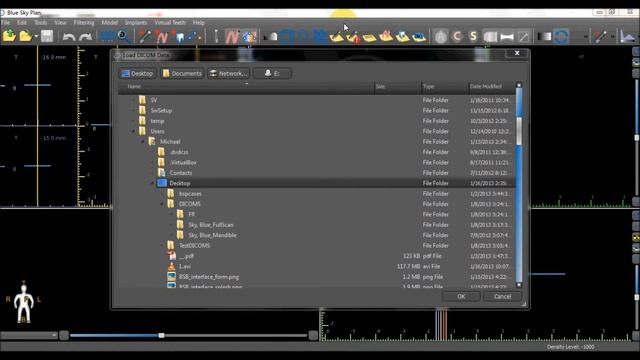Click the Date Modified column header
This screenshot has width=640, height=360.
tap(491, 87)
